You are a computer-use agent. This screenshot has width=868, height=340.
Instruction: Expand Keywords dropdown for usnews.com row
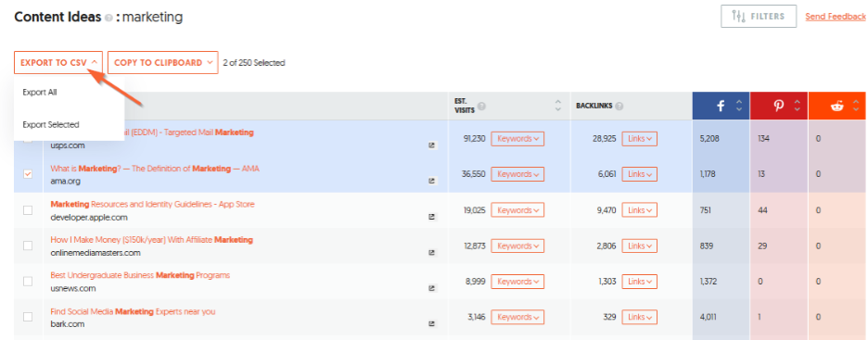[517, 282]
